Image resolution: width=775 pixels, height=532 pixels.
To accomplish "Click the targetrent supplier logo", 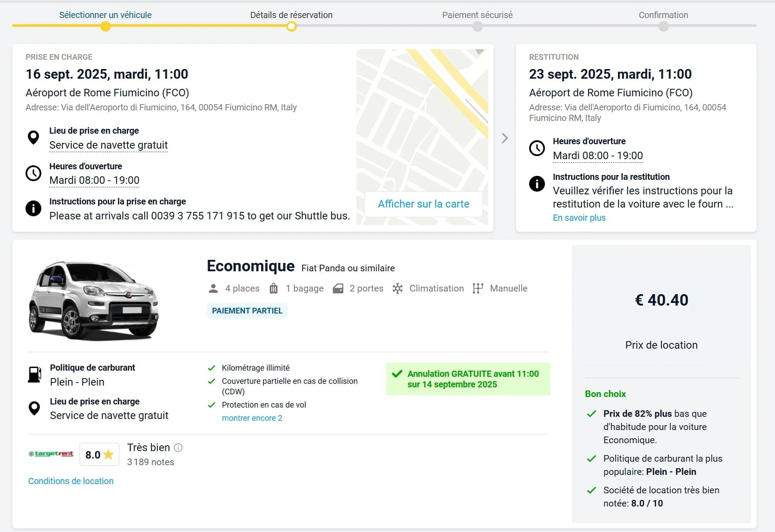I will pyautogui.click(x=51, y=454).
